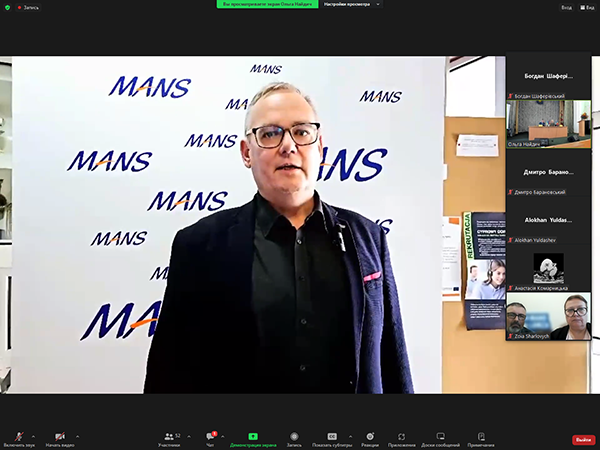Click green encryption shield icon
This screenshot has width=600, height=450.
tap(7, 7)
